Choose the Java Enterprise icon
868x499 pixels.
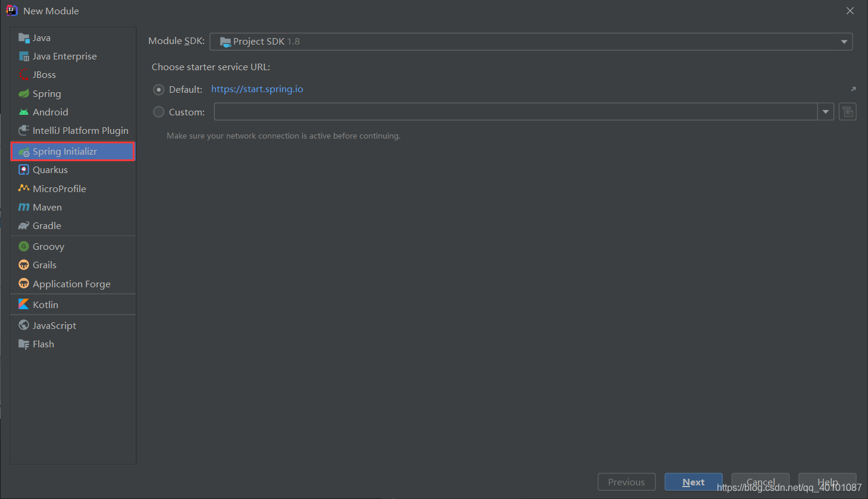point(24,57)
